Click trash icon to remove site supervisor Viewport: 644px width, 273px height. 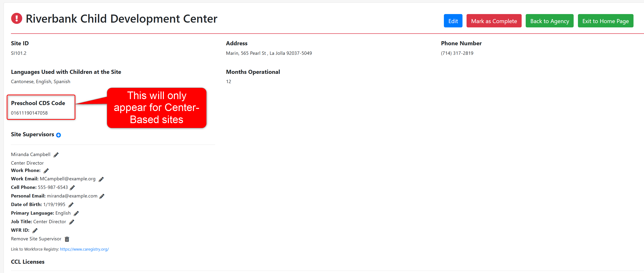pos(67,239)
